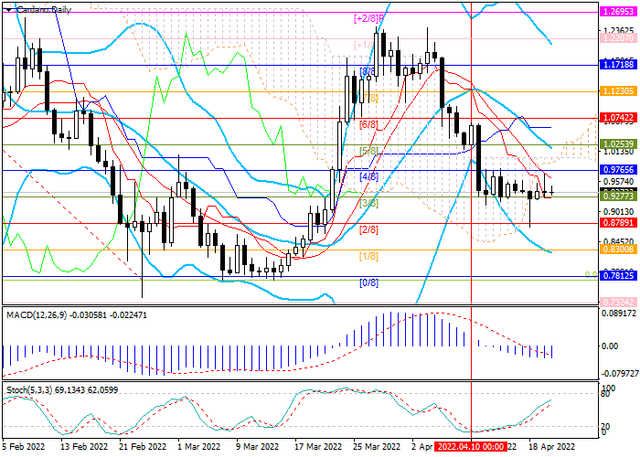Select the [4/8] Murrey level label
640x457 pixels.
click(x=369, y=177)
